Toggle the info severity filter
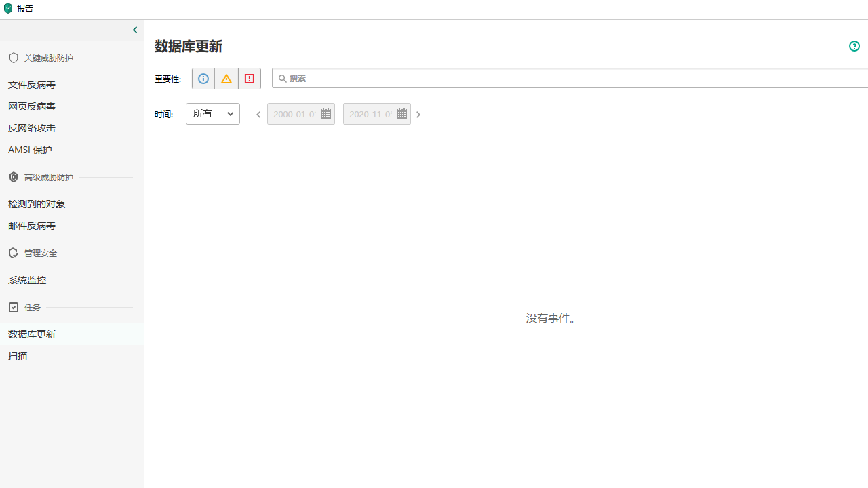 tap(203, 78)
